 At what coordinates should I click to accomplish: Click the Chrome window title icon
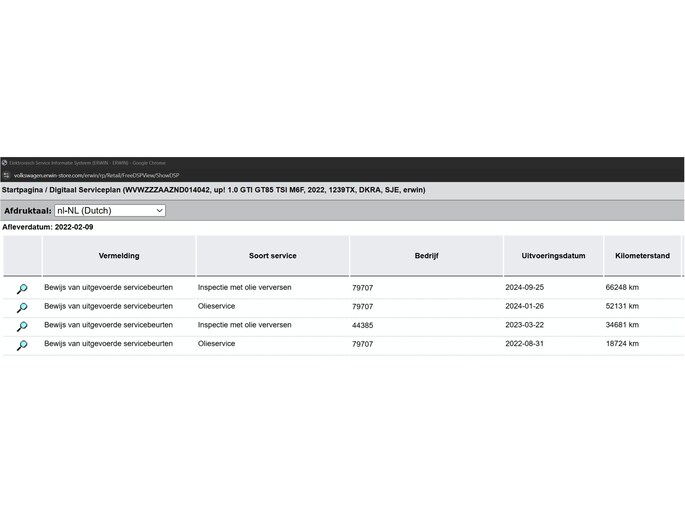(5, 162)
